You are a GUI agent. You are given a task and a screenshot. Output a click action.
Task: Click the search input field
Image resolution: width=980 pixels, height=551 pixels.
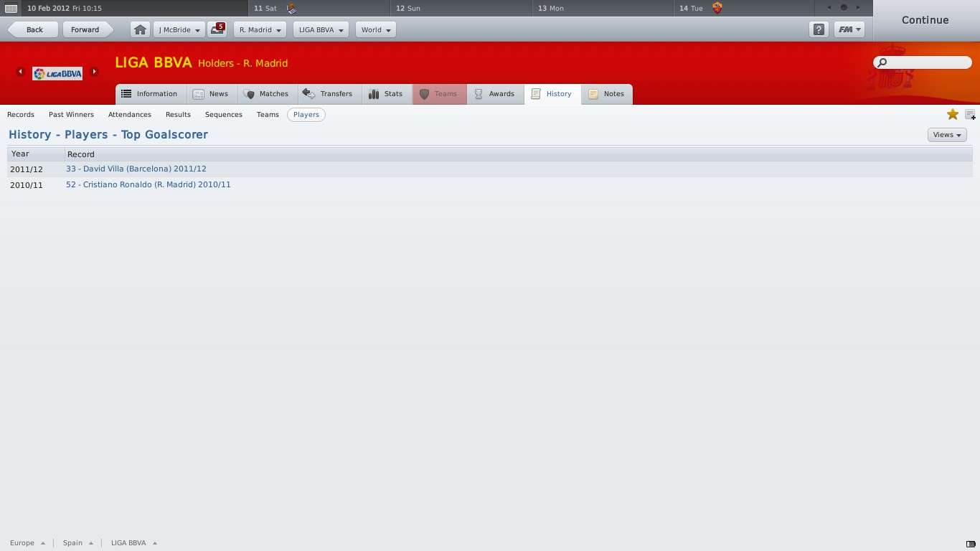point(923,62)
